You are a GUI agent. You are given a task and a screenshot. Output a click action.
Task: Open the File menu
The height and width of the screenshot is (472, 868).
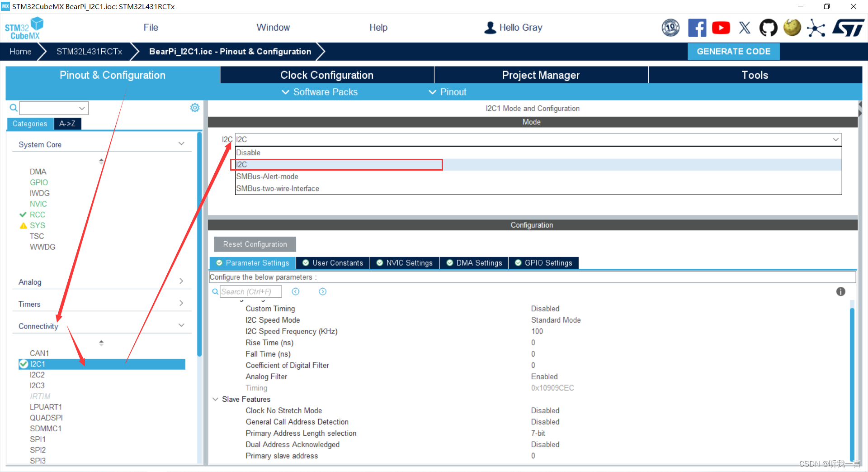[151, 28]
